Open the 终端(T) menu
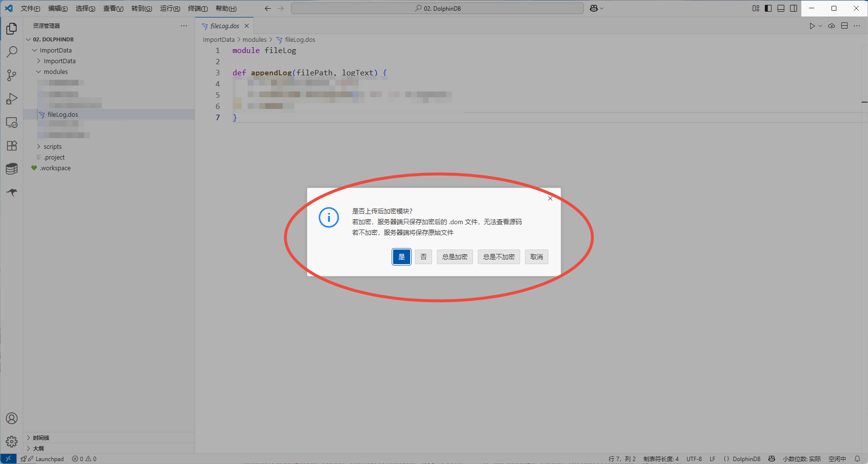This screenshot has width=868, height=464. pos(198,8)
